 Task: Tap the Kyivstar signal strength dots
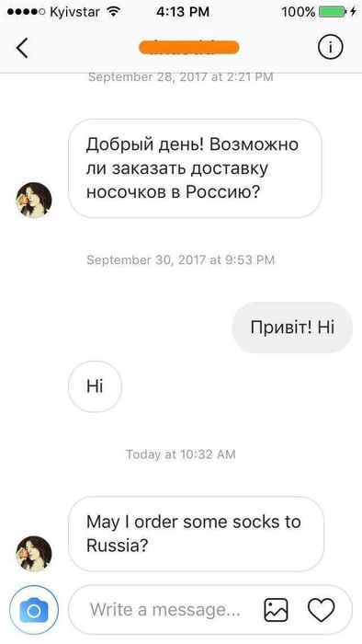(x=27, y=12)
